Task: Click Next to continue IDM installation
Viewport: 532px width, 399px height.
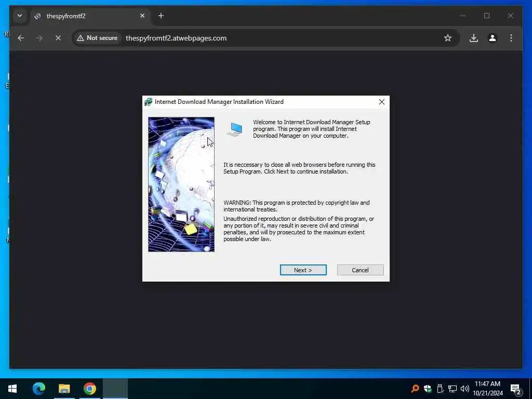Action: (303, 270)
